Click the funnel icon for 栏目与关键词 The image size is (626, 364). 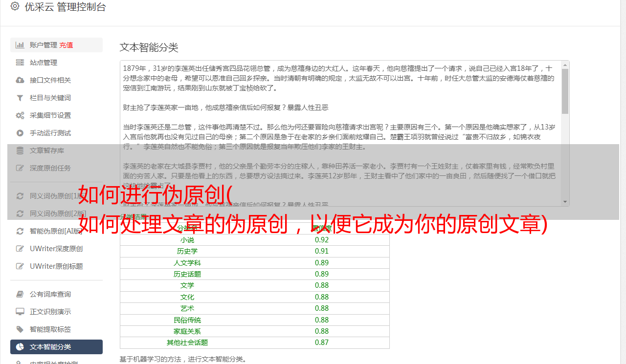pos(20,98)
